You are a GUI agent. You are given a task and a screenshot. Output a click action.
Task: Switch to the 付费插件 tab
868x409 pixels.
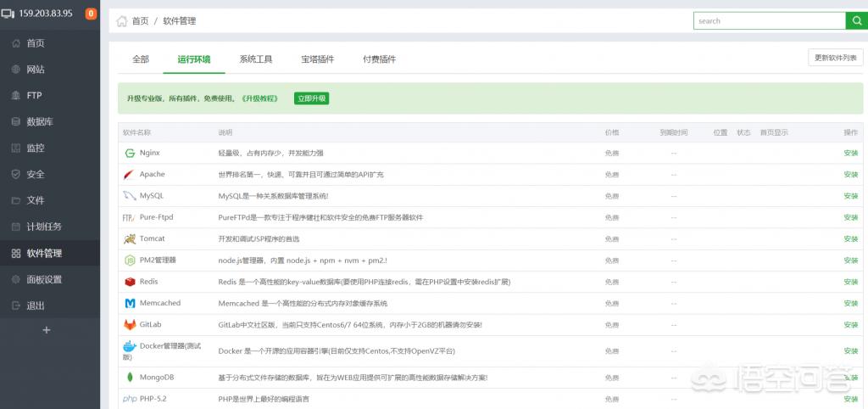pyautogui.click(x=379, y=59)
